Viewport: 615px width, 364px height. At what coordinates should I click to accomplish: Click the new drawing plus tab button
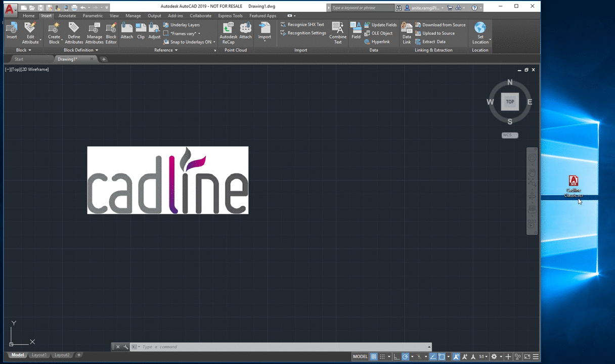pos(104,59)
